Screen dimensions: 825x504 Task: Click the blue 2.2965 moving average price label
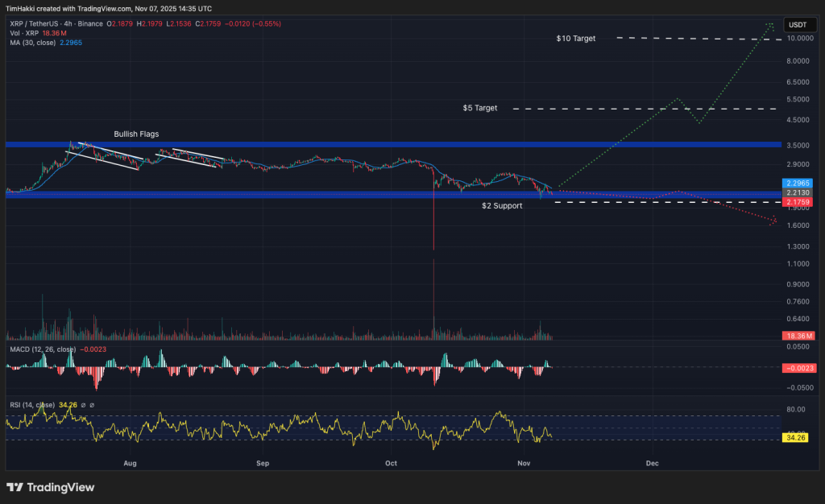coord(796,183)
